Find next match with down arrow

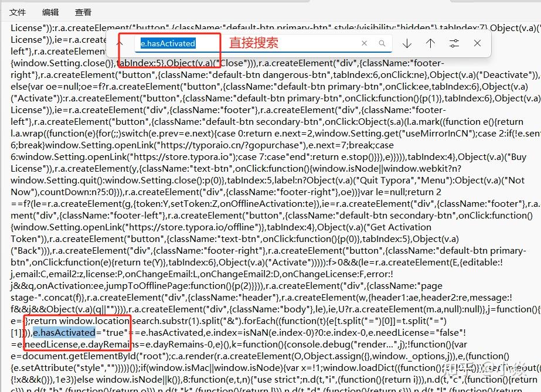(x=407, y=43)
